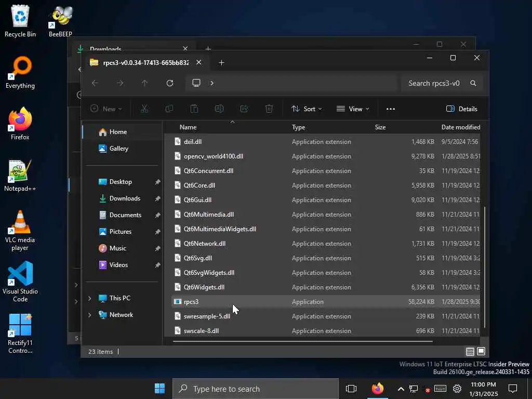Show hidden system tray icons chevron

coord(401,389)
